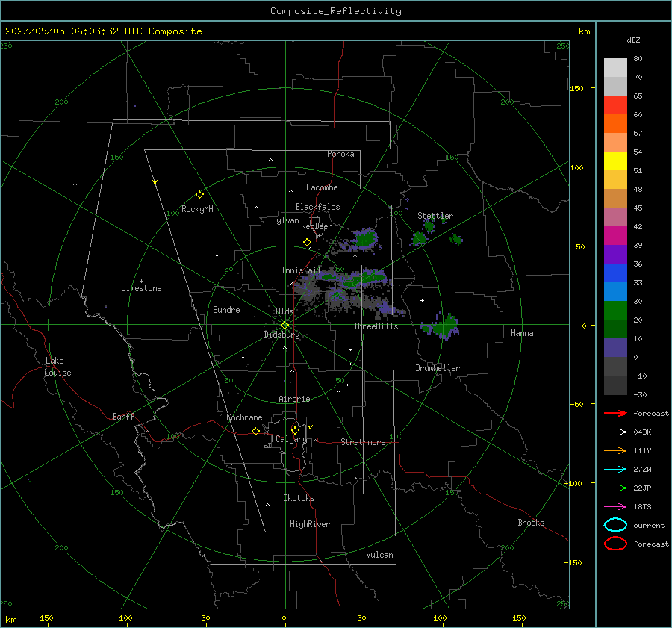Click the Airdrie city label
672x628 pixels.
[x=294, y=399]
